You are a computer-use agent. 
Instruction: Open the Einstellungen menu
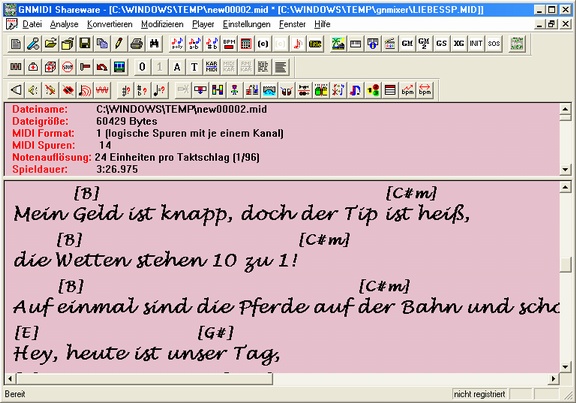tap(246, 24)
